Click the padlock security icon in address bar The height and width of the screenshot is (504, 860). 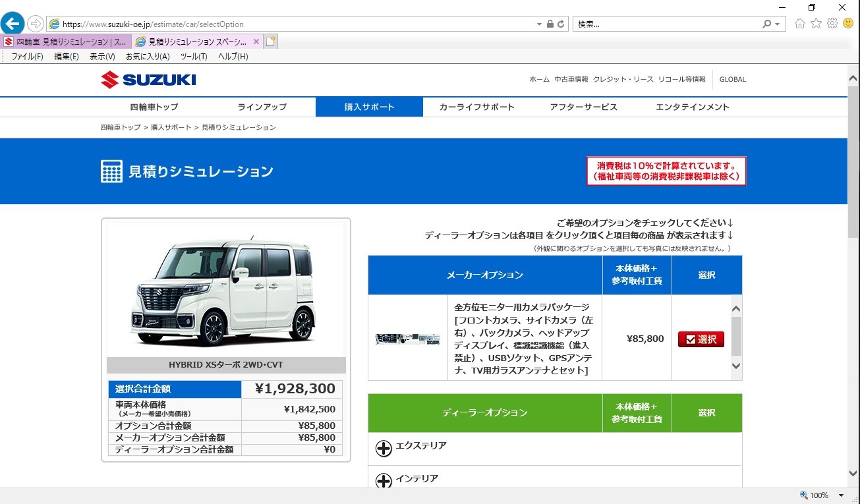(x=550, y=24)
